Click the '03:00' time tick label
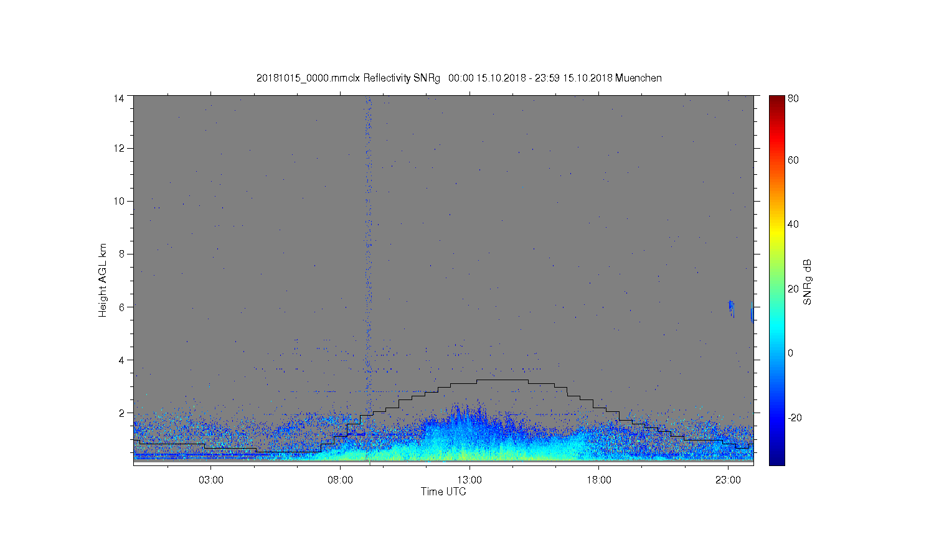934x560 pixels. (x=211, y=480)
